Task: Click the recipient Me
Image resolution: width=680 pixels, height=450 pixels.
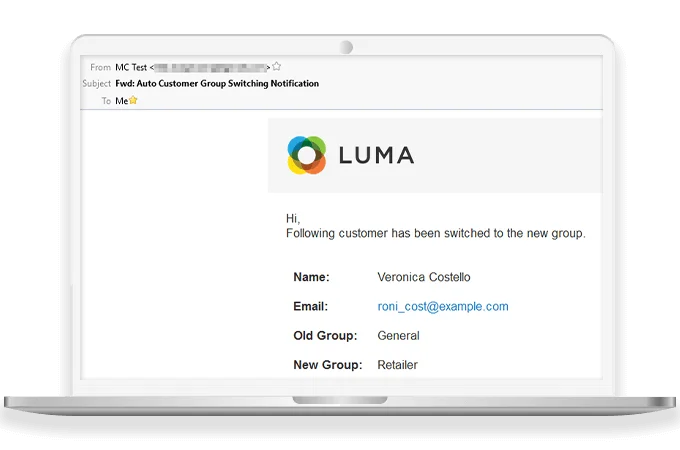Action: coord(121,101)
